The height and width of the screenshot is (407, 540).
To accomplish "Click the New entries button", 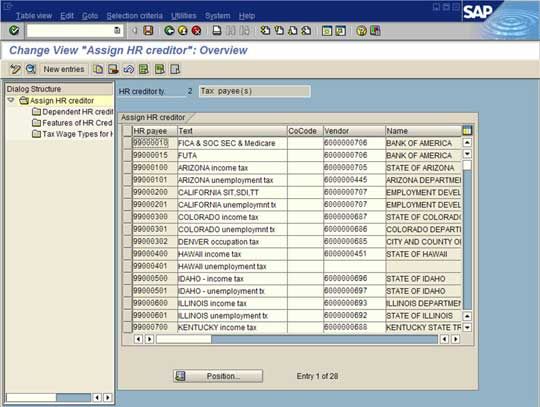I will tap(64, 69).
